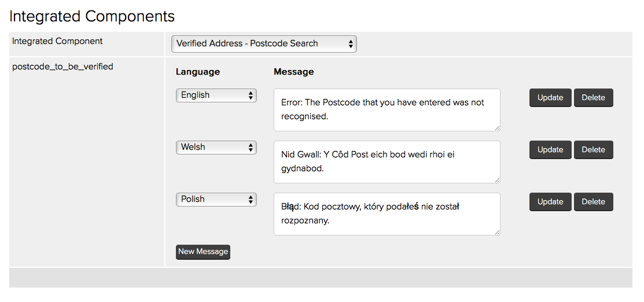
Task: Click the postcode_to_be_verified field label
Action: click(x=62, y=67)
